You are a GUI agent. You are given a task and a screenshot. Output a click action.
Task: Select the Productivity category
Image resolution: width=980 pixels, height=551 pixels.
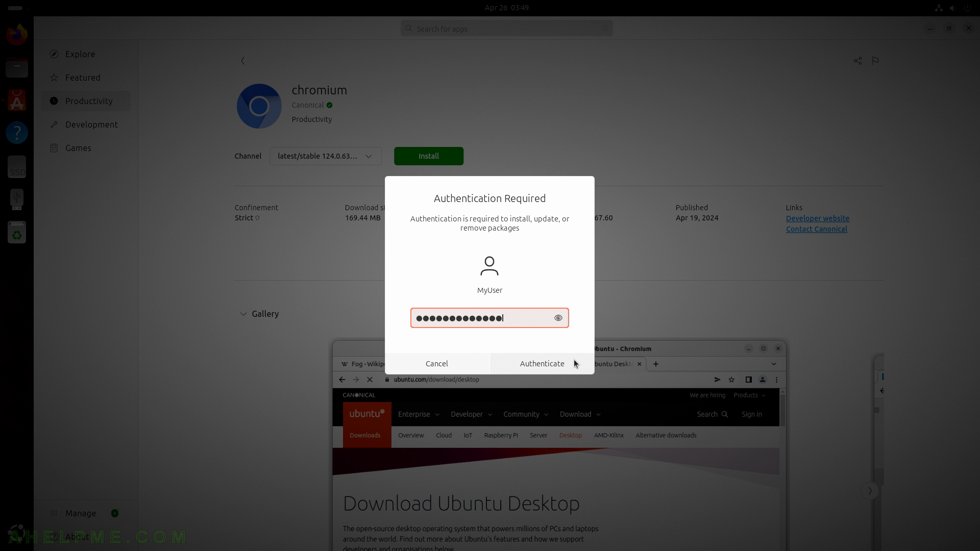(86, 101)
